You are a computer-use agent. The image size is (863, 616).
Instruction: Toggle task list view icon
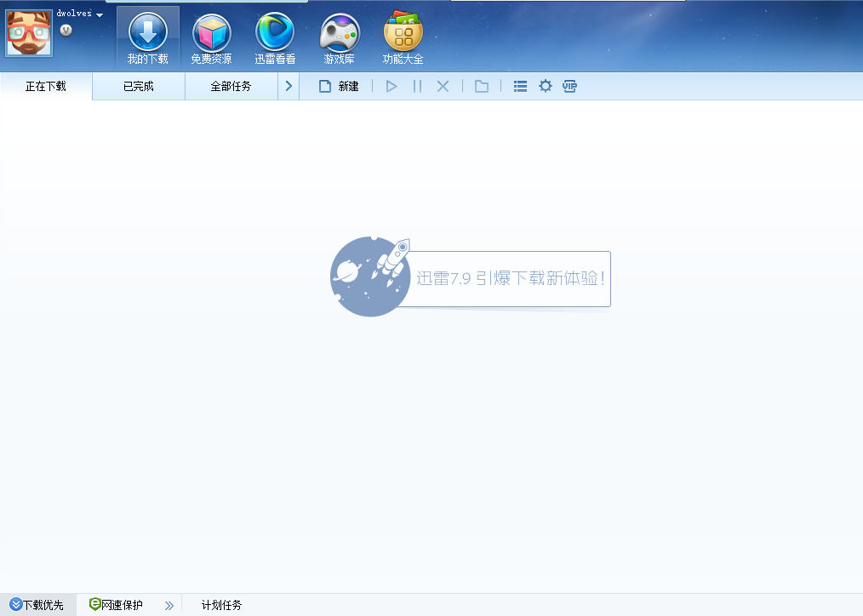point(520,86)
